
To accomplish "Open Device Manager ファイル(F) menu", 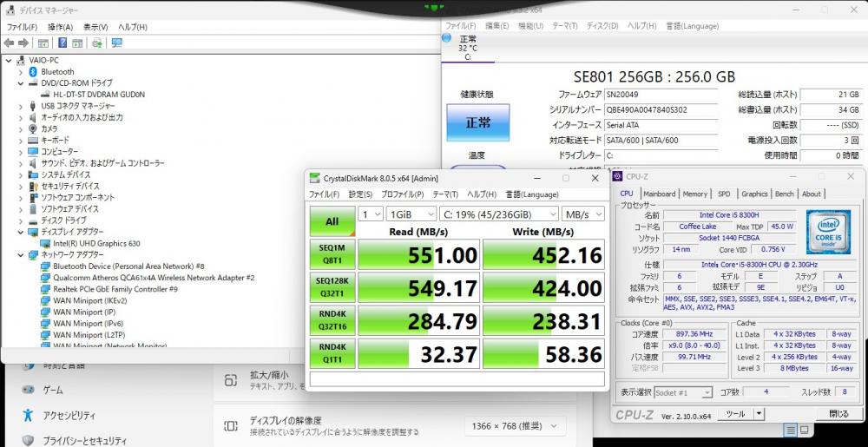I will (x=22, y=27).
